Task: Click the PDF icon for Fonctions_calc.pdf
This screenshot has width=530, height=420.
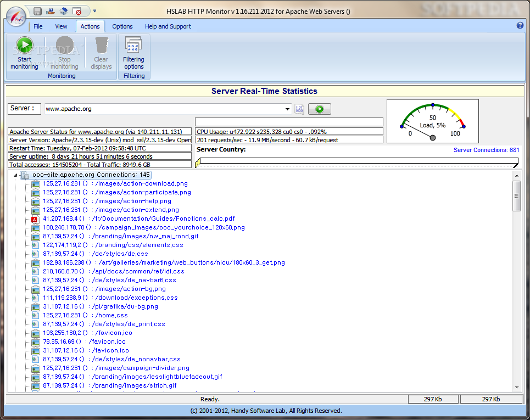Action: point(36,219)
